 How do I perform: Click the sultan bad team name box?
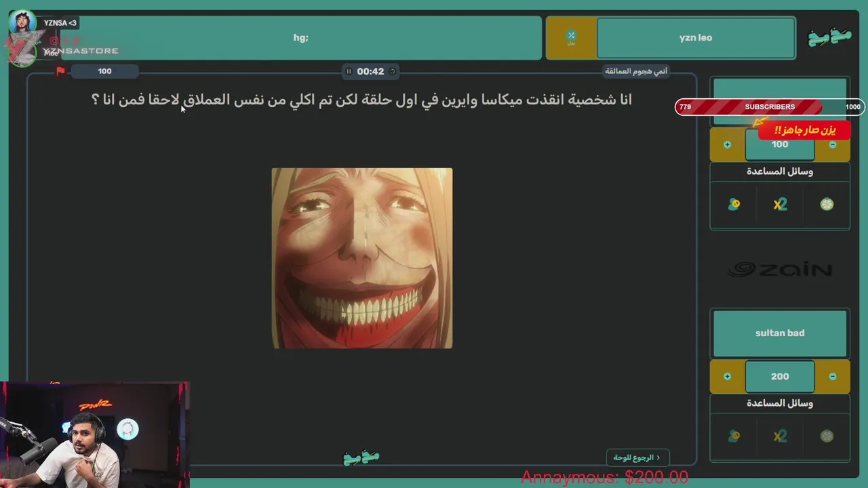click(780, 333)
